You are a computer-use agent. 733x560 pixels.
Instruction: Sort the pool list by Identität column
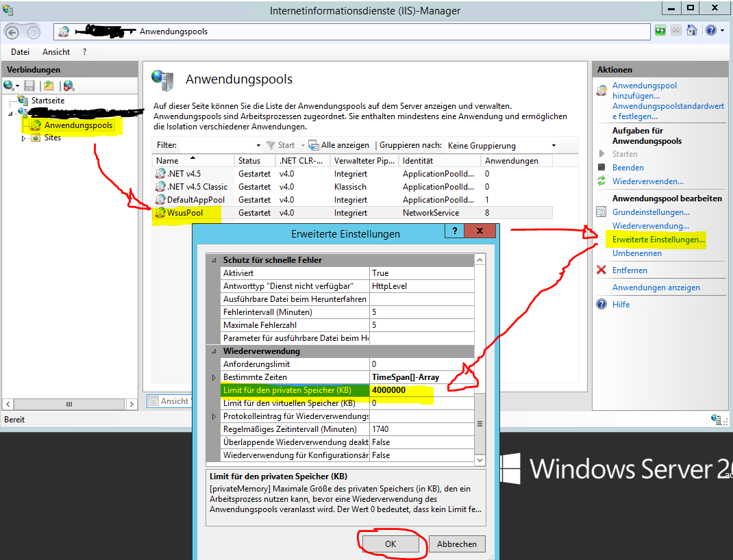439,161
